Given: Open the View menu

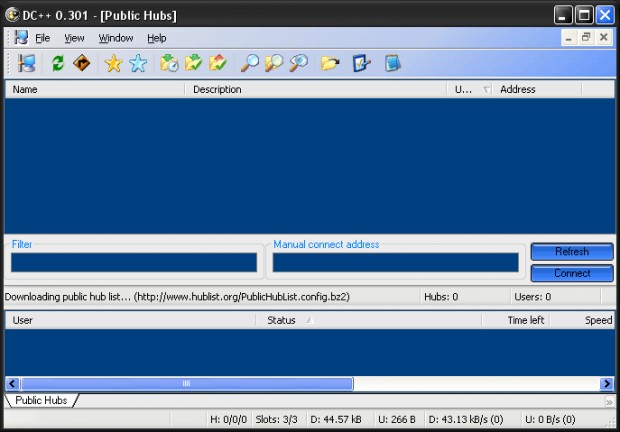Looking at the screenshot, I should pos(74,38).
